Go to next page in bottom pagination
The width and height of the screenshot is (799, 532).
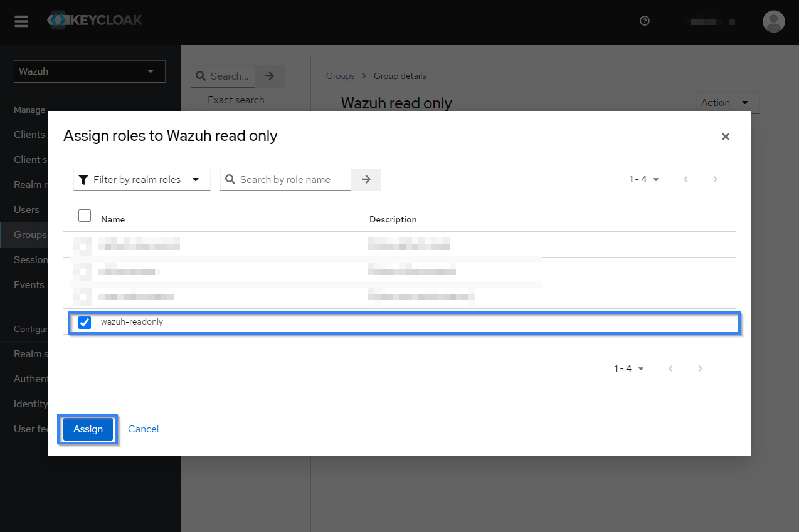[700, 368]
